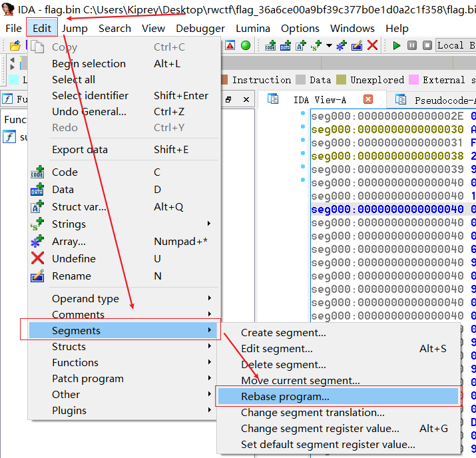Select Edit segment... menu entry
This screenshot has height=458, width=476.
click(x=276, y=348)
